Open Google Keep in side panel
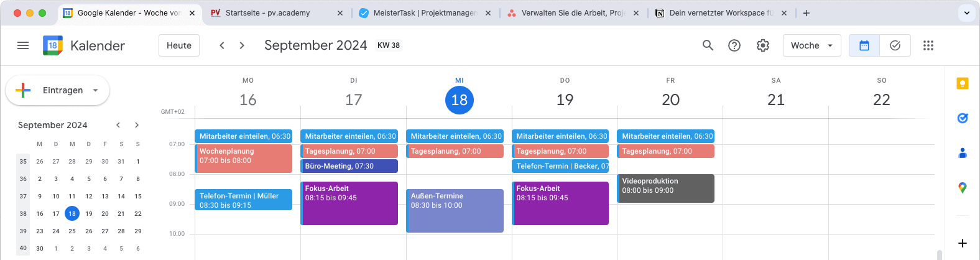Viewport: 980px width, 260px height. [963, 83]
